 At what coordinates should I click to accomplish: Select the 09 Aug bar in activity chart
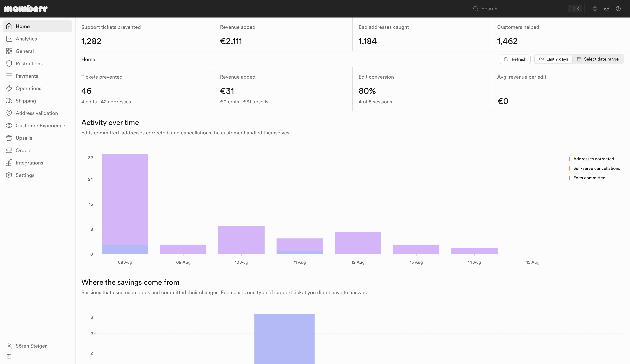point(183,249)
